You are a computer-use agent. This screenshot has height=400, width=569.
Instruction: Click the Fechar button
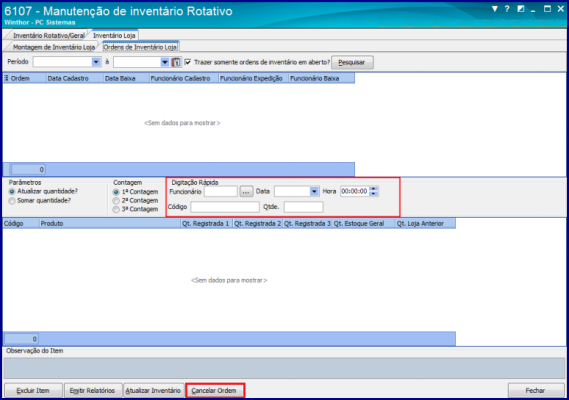pos(536,391)
